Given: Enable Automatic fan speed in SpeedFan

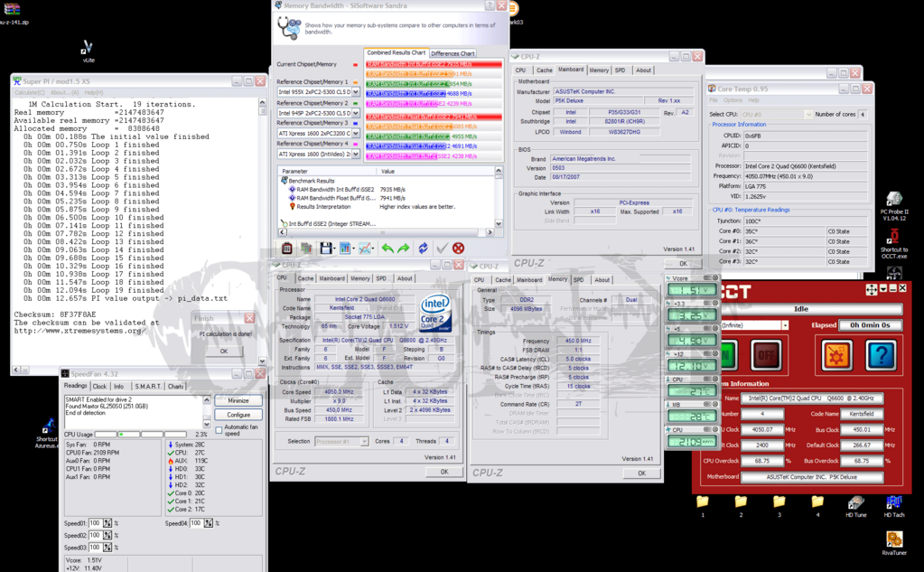Looking at the screenshot, I should pos(219,430).
